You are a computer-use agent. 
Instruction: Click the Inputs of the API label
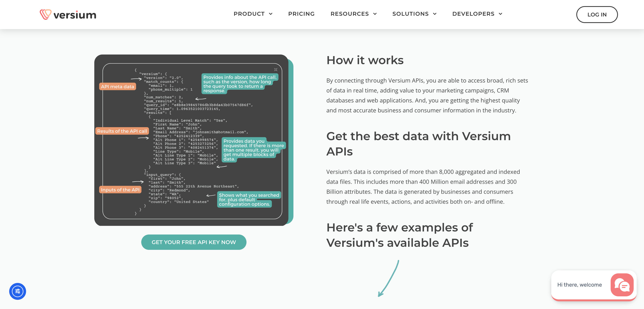pos(120,190)
